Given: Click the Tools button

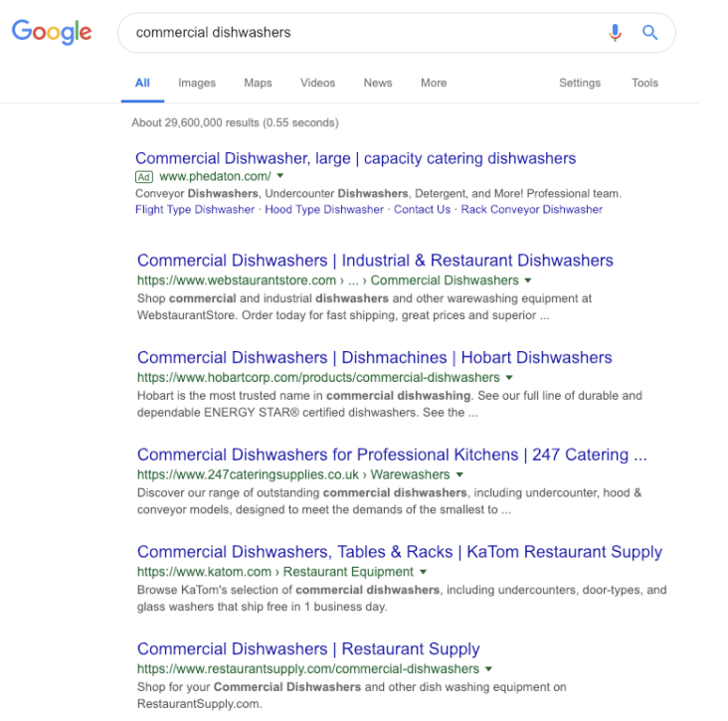Looking at the screenshot, I should tap(644, 84).
